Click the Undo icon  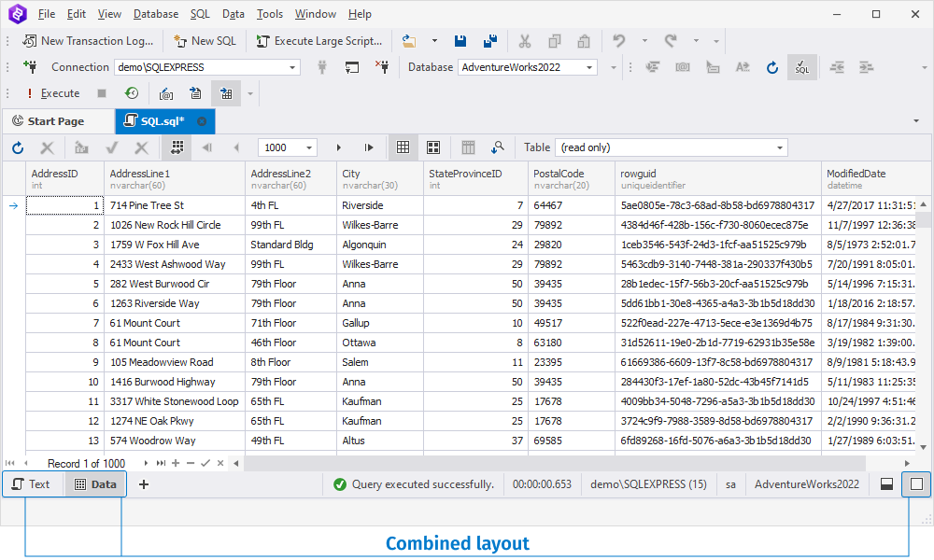pyautogui.click(x=619, y=41)
